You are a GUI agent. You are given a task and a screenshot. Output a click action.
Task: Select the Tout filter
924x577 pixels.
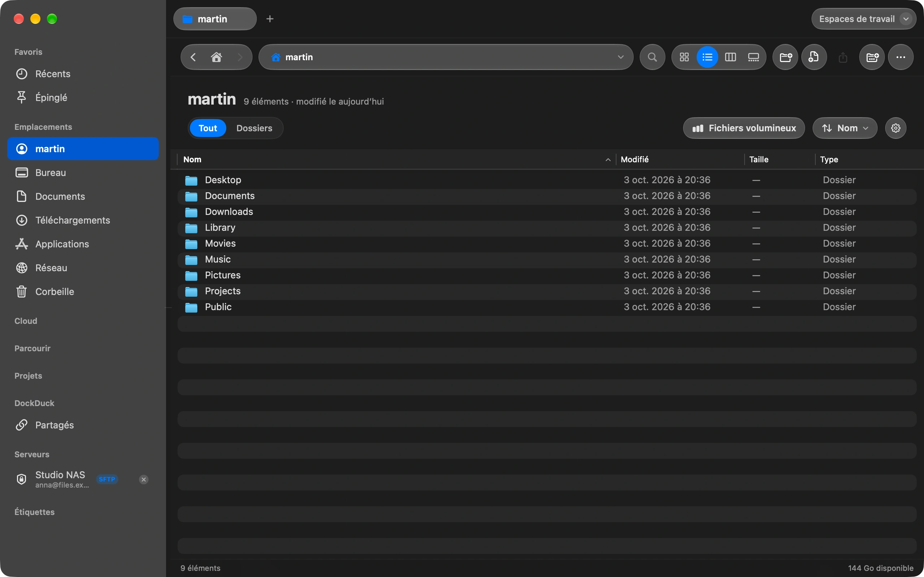(x=208, y=128)
